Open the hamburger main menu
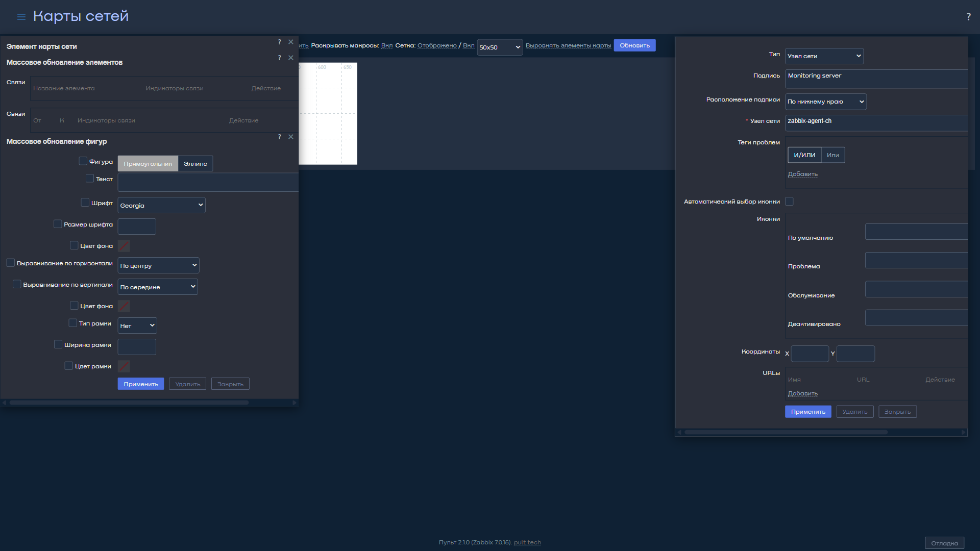Viewport: 980px width, 551px height. tap(21, 17)
